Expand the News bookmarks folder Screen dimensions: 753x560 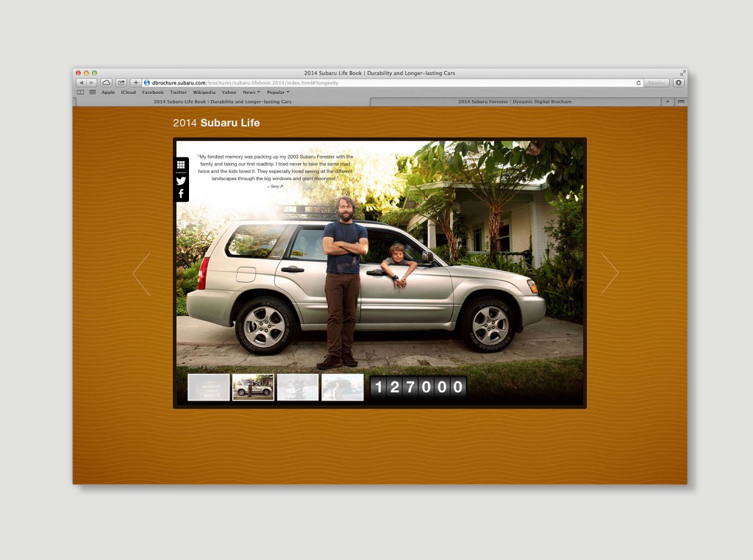click(x=251, y=92)
